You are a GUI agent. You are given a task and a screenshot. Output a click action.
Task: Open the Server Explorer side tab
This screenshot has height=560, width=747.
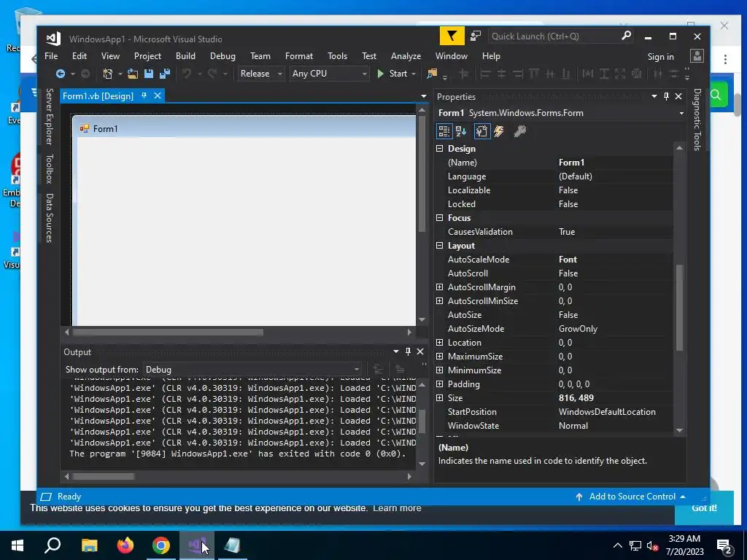click(49, 117)
